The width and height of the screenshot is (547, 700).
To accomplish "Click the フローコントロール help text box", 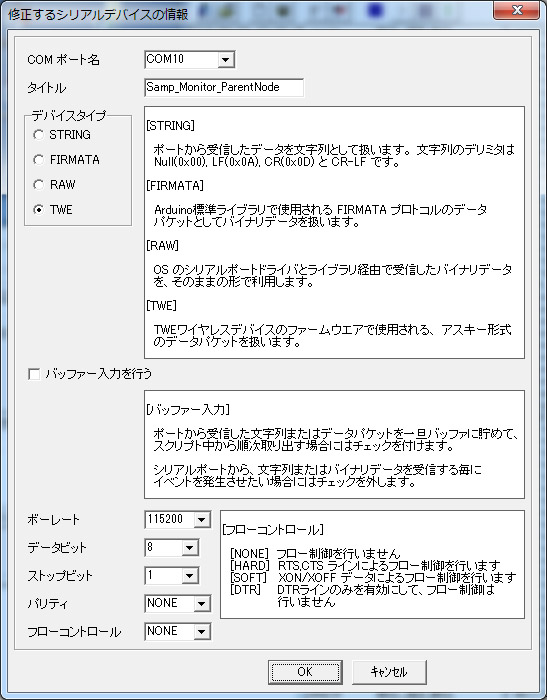I will click(372, 564).
